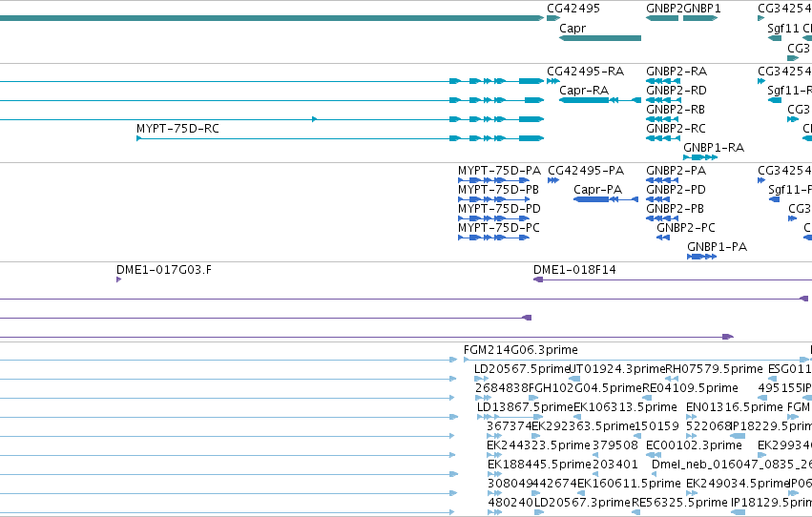Click the Capr-PA protein label
This screenshot has height=517, width=812.
(x=597, y=190)
